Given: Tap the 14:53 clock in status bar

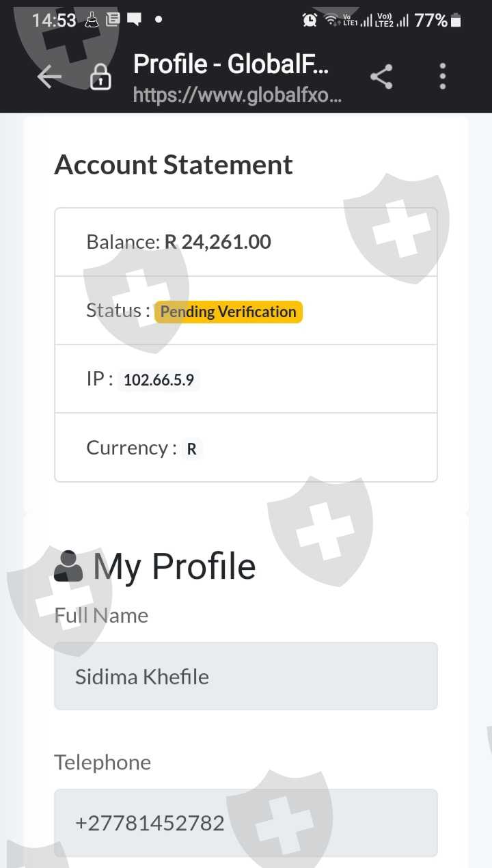Looking at the screenshot, I should click(54, 21).
